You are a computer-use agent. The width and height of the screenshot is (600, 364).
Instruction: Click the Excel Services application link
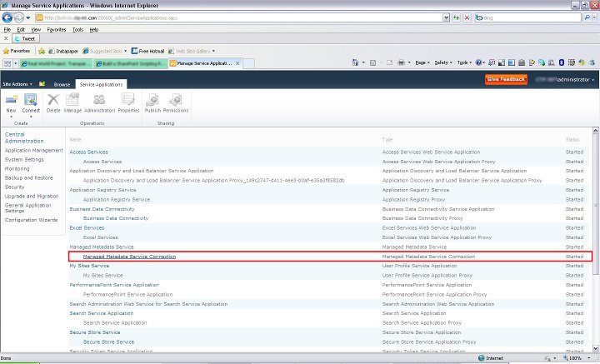(x=87, y=228)
